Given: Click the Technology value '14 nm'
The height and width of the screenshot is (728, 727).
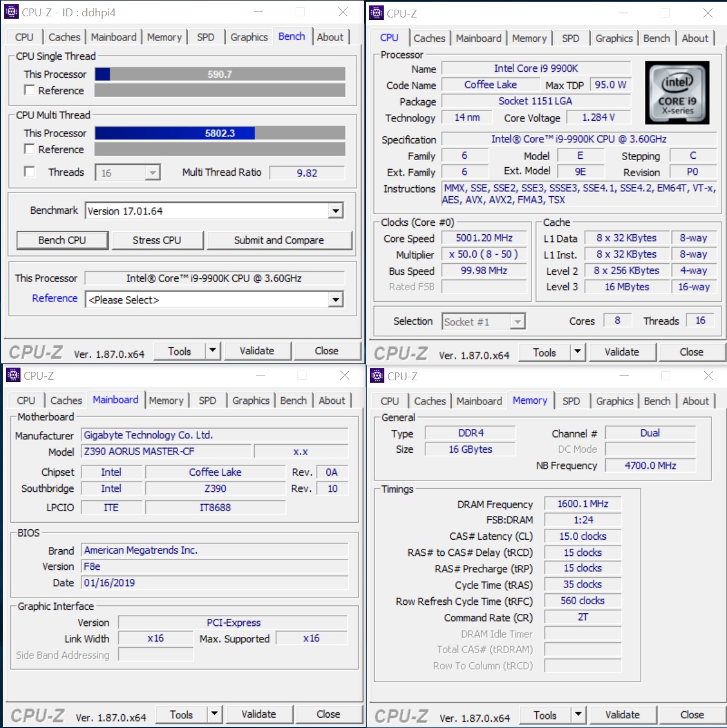Looking at the screenshot, I should [467, 117].
